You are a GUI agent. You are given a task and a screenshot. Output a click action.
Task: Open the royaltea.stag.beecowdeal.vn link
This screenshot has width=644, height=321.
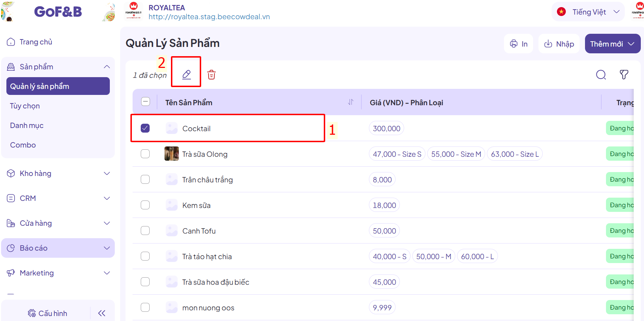coord(209,17)
